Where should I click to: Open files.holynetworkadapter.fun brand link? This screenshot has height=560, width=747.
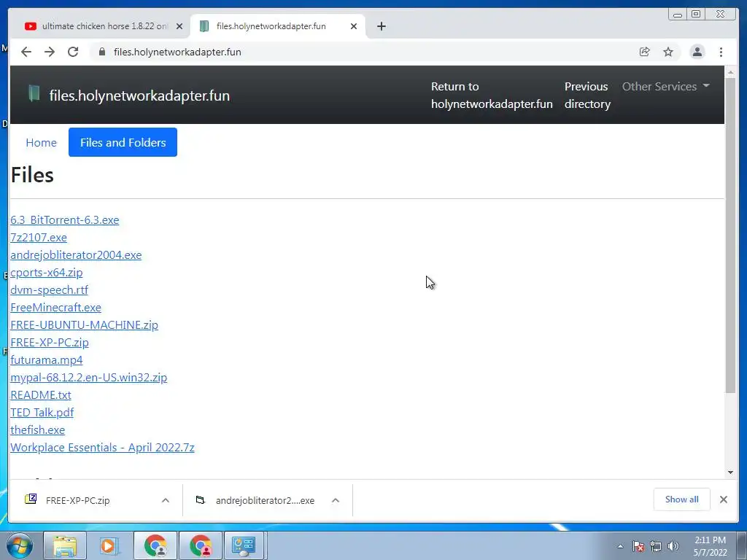tap(139, 96)
